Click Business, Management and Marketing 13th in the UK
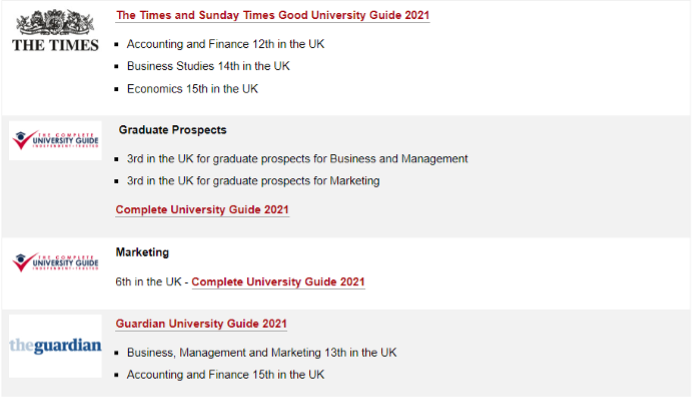 click(x=262, y=353)
